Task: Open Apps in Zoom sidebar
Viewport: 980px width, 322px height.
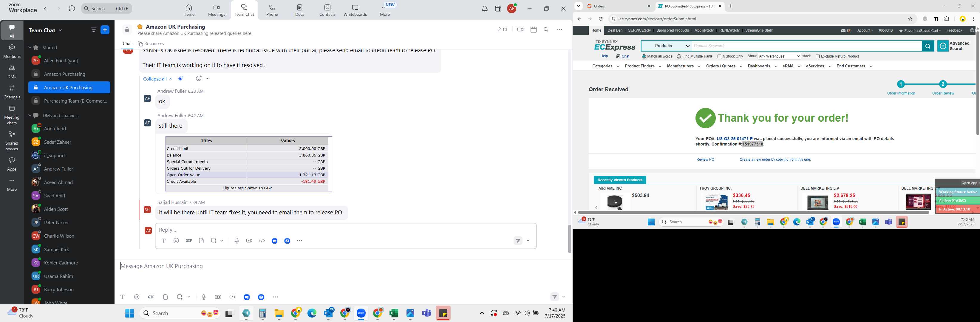Action: [x=12, y=164]
